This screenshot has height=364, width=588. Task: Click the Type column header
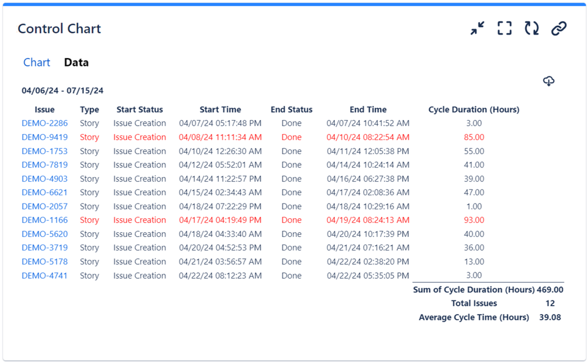(x=89, y=110)
